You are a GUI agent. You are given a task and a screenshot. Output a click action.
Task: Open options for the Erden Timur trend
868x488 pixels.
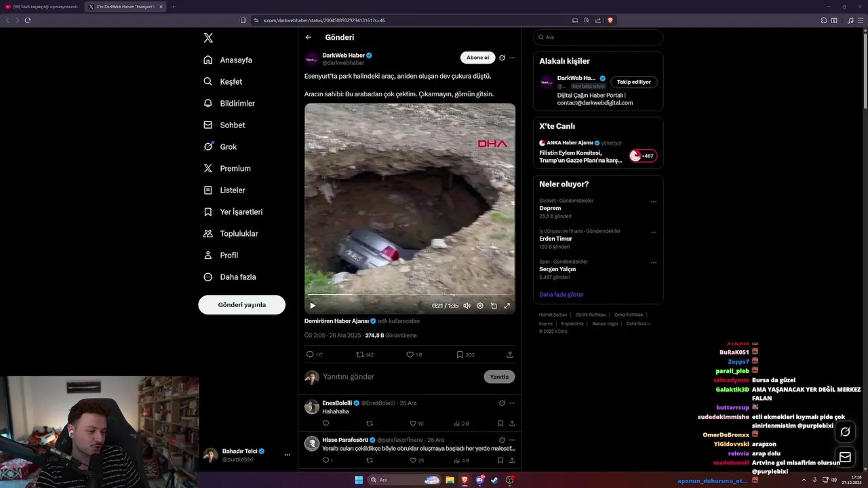pos(654,232)
